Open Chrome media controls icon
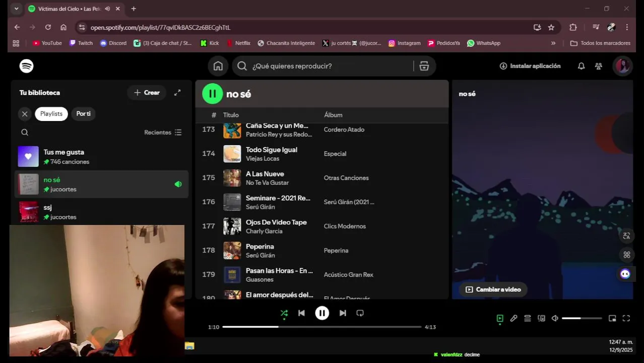 tap(596, 27)
